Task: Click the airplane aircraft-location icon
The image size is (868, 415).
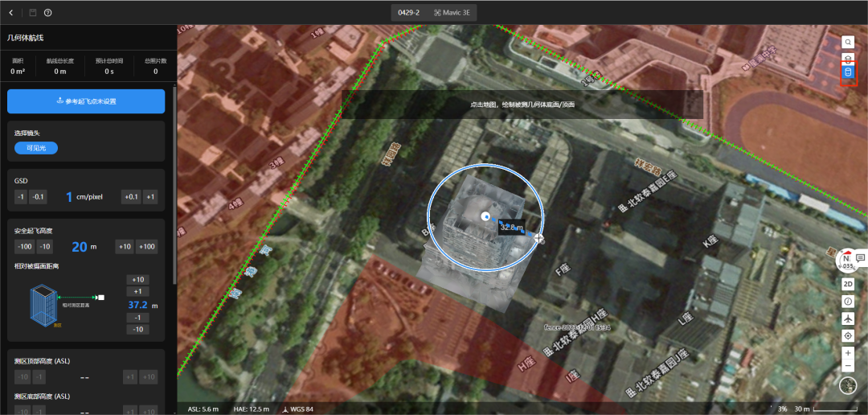Action: coord(848,318)
